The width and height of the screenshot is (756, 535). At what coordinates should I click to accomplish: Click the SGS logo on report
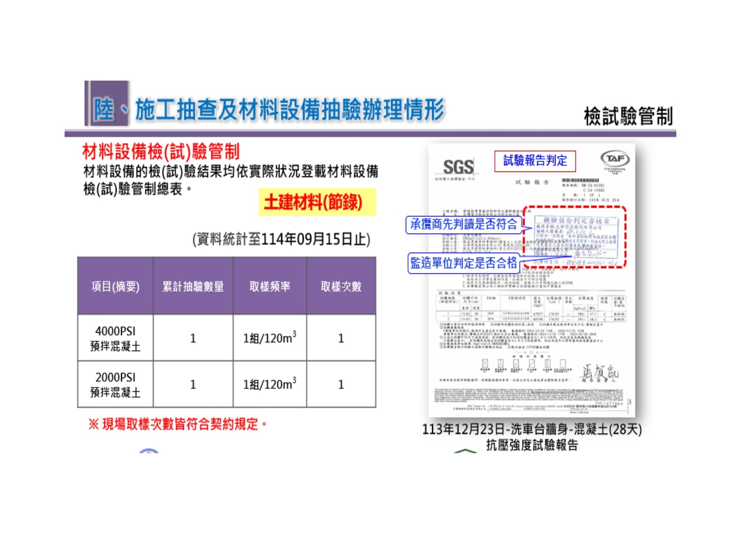[x=458, y=166]
